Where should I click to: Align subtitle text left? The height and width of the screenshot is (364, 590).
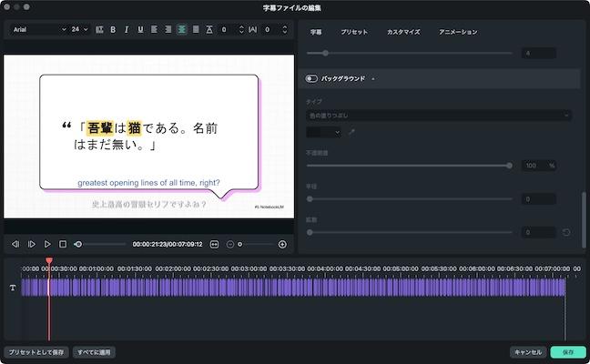point(154,29)
